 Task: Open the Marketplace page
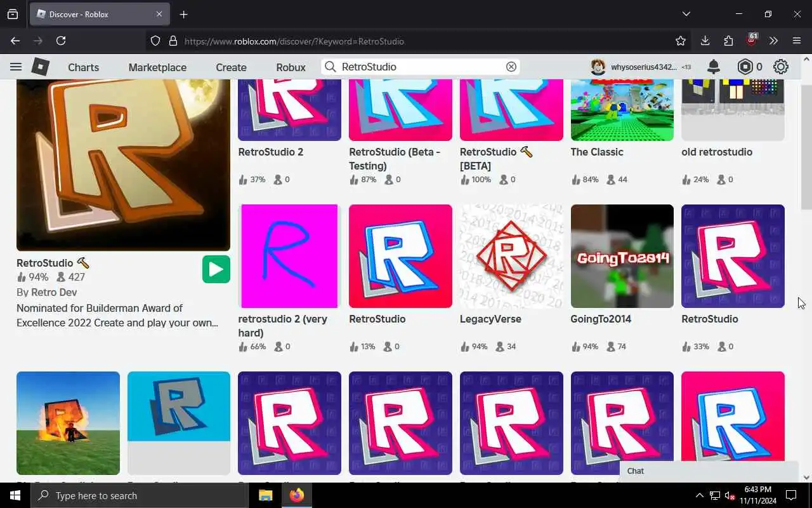[157, 67]
